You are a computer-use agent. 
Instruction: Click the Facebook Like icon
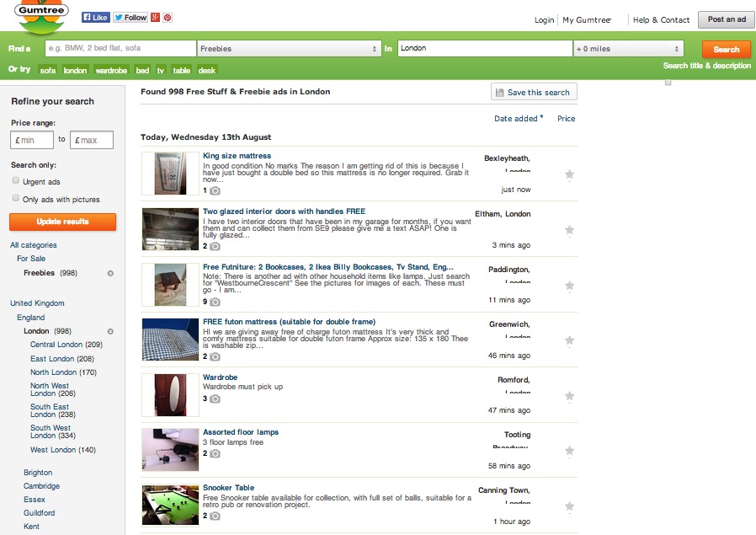coord(95,17)
